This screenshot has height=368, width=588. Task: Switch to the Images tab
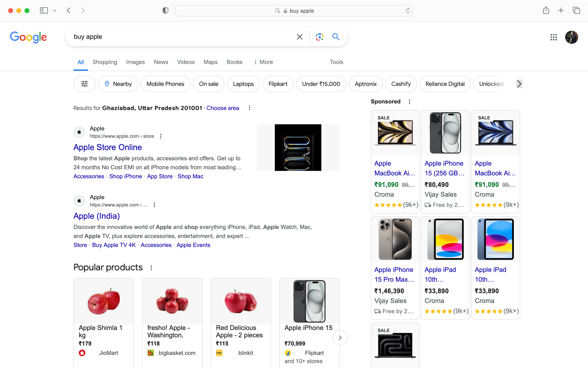tap(135, 62)
